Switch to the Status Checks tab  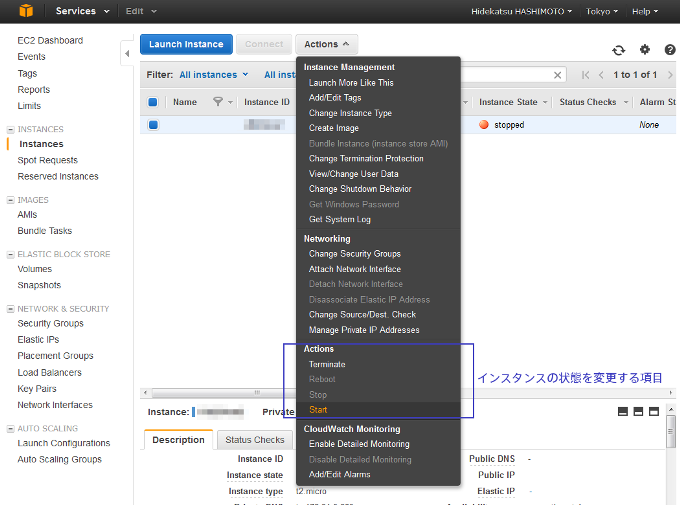tap(255, 440)
